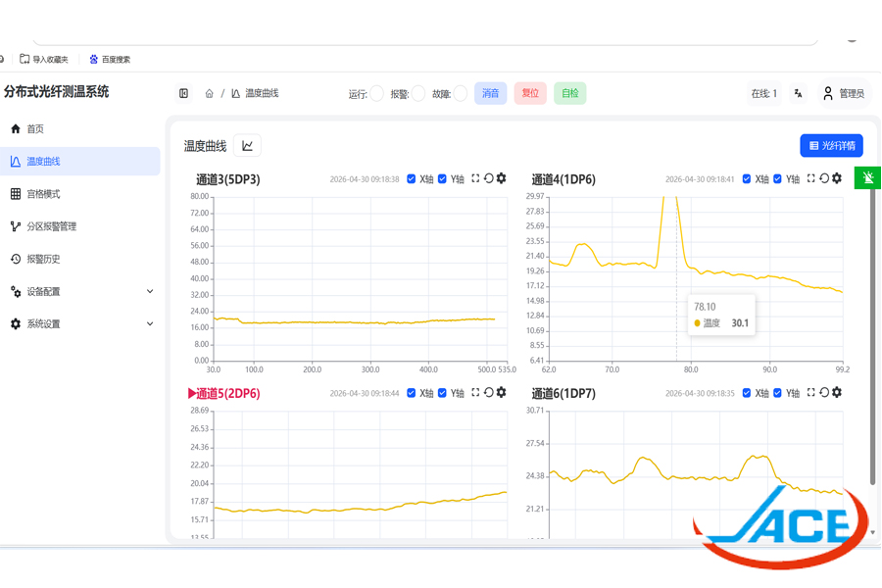Screen dimensions: 882x588
Task: Toggle X轴 checkbox for 通道5(2DP6)
Action: click(x=412, y=393)
